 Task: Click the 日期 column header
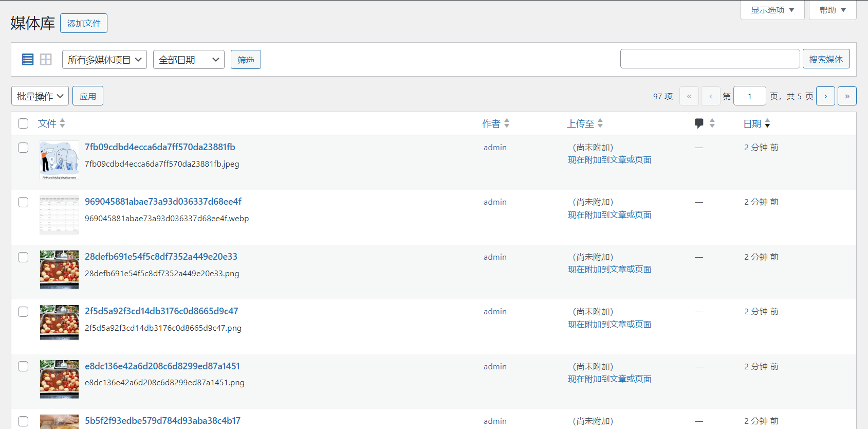[752, 123]
